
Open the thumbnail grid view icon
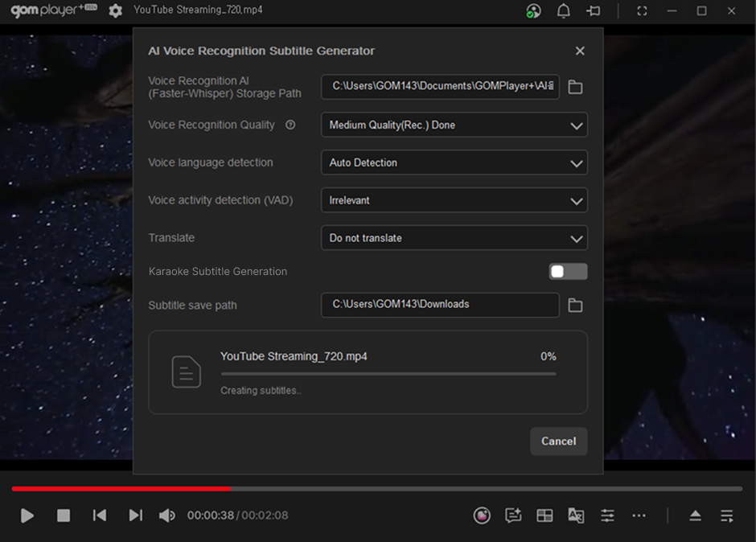tap(544, 515)
